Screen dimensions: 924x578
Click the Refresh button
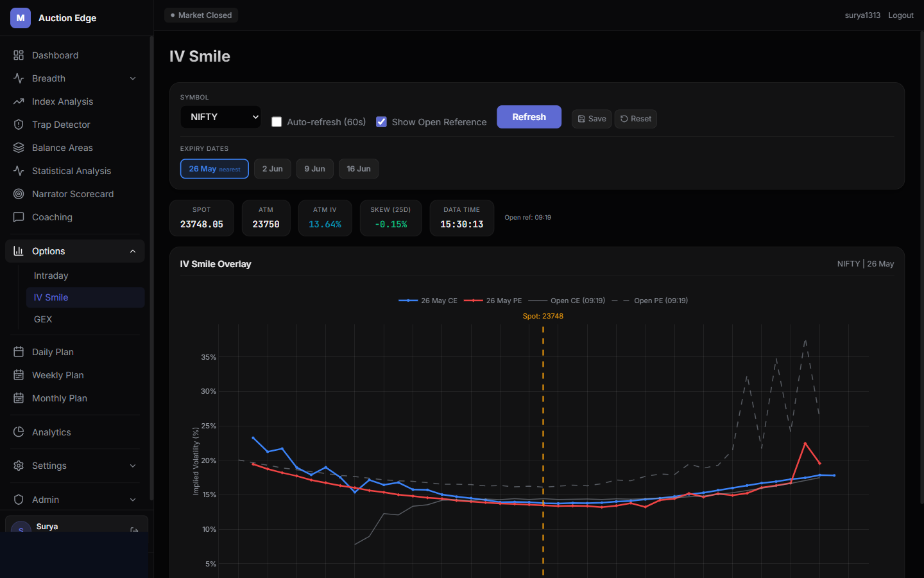(529, 117)
